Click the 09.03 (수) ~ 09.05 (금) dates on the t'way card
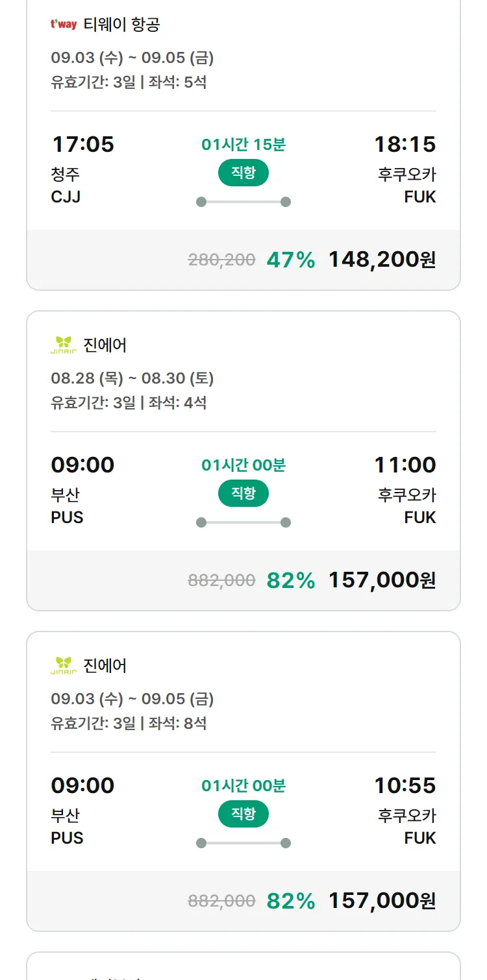The image size is (487, 980). pos(132,58)
